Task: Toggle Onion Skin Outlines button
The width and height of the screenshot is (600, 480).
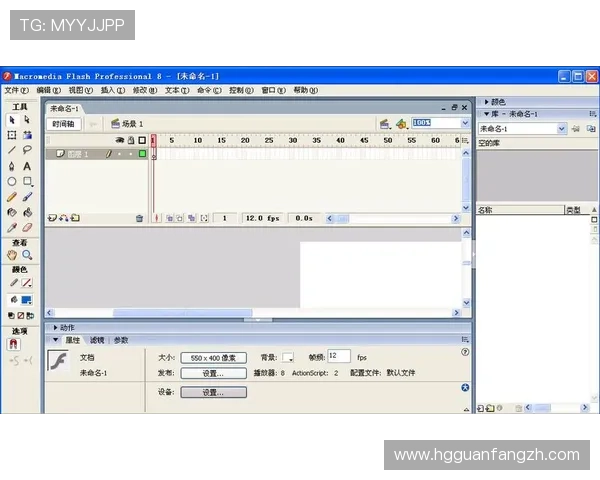Action: click(x=179, y=218)
